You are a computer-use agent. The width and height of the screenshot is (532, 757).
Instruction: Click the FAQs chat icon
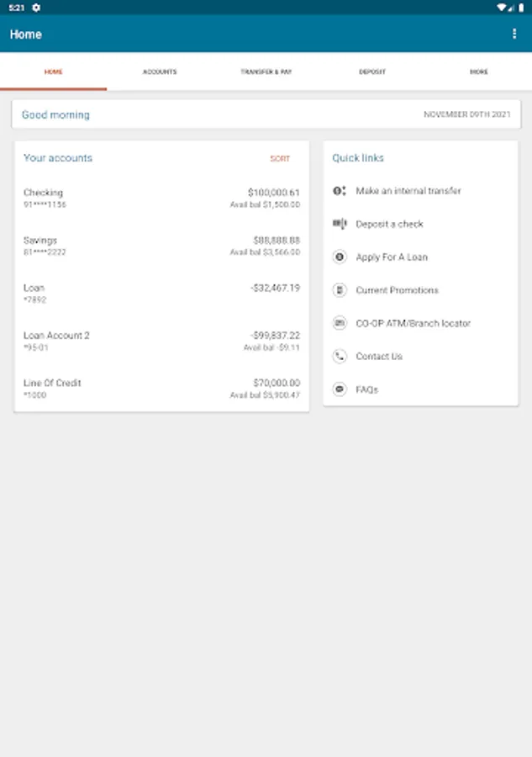click(340, 389)
